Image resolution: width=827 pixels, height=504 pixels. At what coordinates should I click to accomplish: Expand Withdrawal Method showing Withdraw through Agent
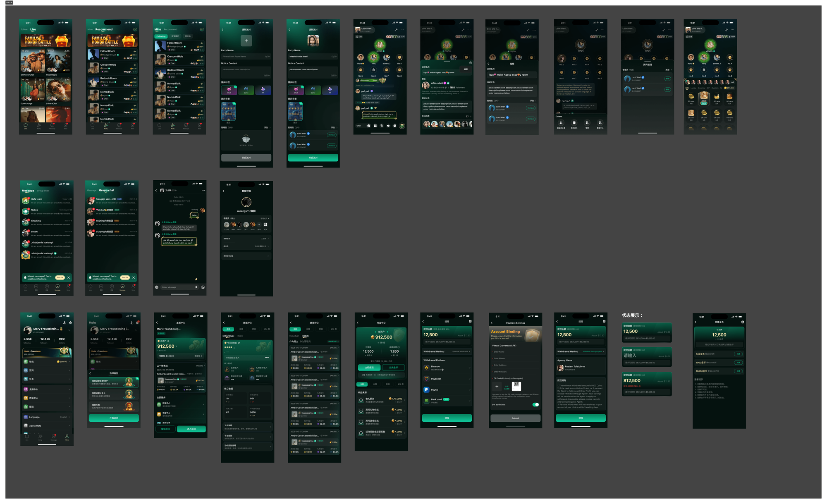coord(581,351)
